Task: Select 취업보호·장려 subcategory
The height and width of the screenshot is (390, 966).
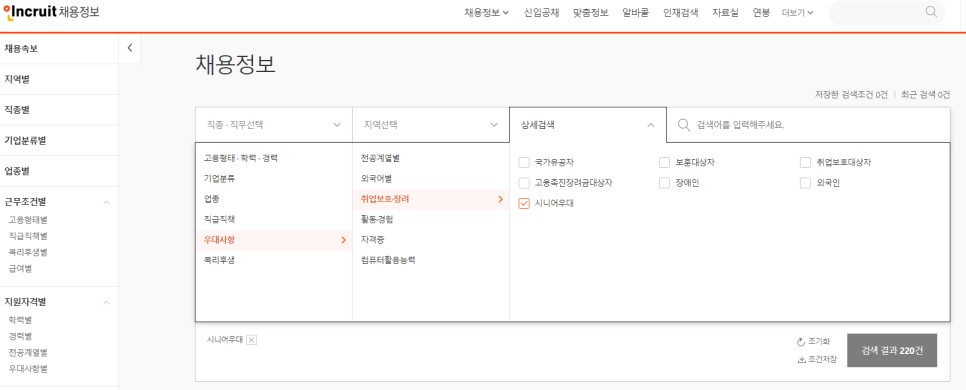Action: pyautogui.click(x=431, y=199)
